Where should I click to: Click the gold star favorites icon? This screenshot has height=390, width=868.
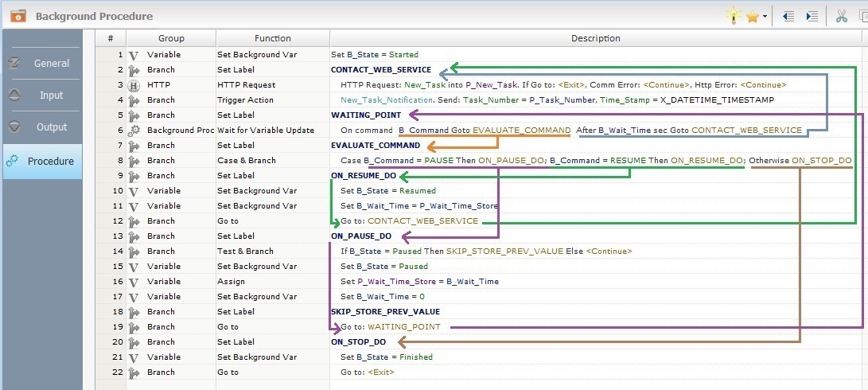coord(752,16)
